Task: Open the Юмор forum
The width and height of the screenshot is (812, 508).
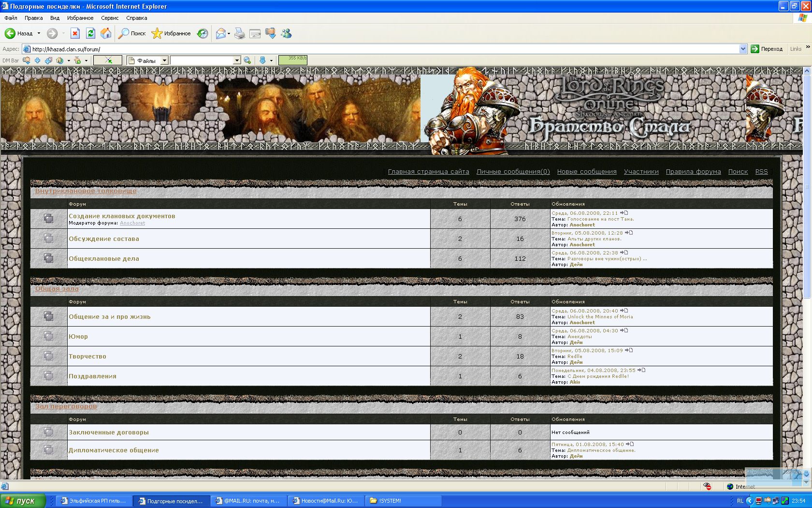Action: click(78, 336)
